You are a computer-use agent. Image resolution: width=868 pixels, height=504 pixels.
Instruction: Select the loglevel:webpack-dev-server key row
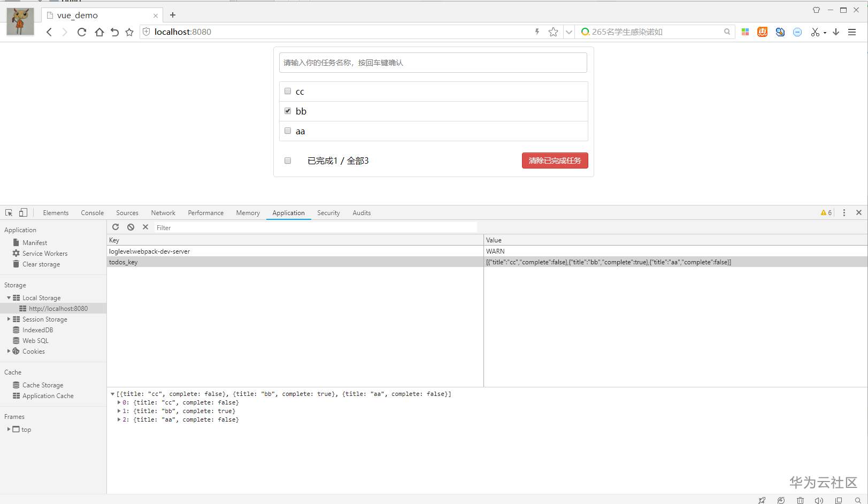tap(295, 251)
